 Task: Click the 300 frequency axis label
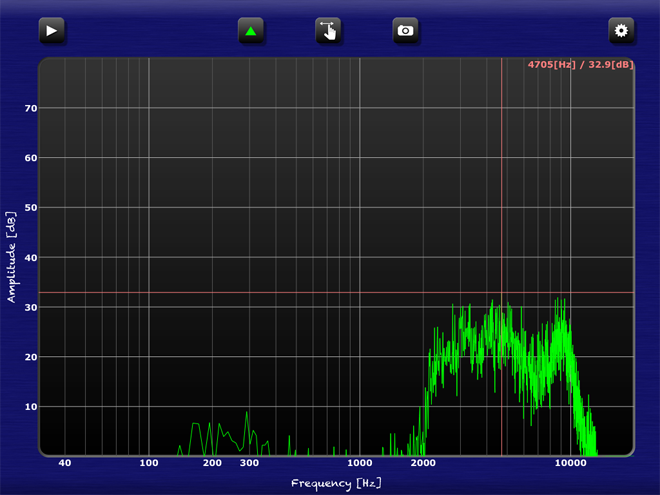tap(249, 463)
